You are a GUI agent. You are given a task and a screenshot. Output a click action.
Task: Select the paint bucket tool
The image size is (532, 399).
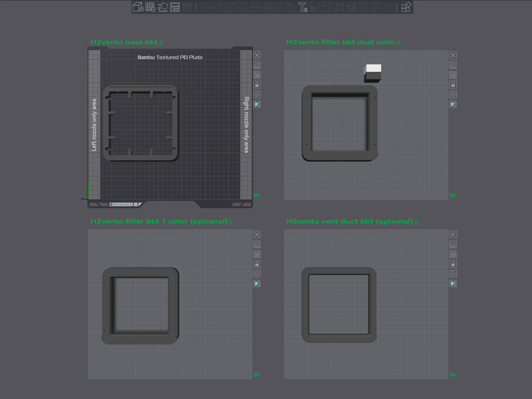pos(291,7)
